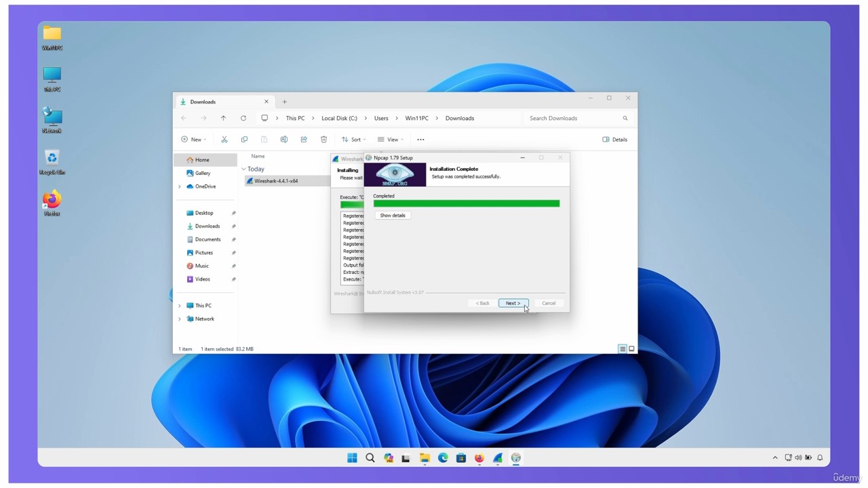Click the Delete trash icon in Explorer toolbar
This screenshot has width=868, height=488.
[323, 140]
